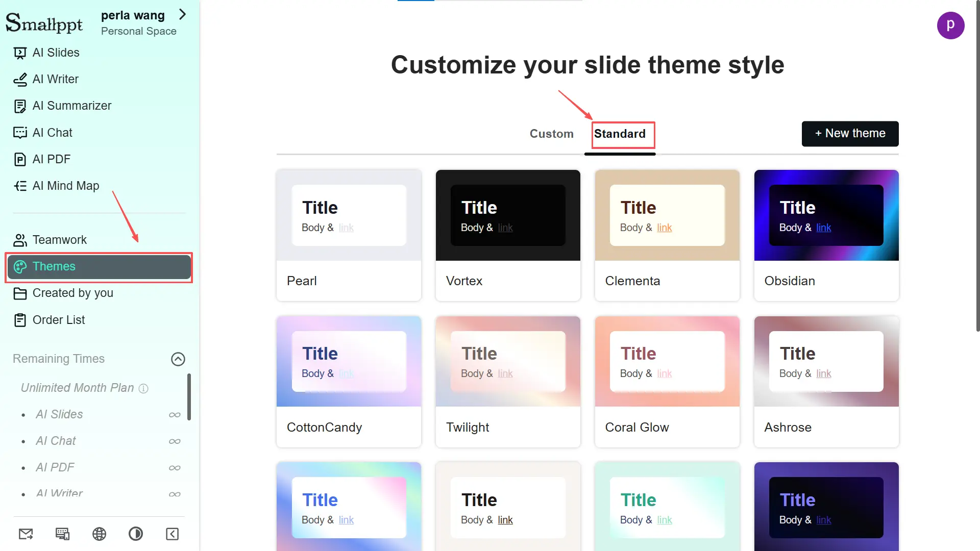The width and height of the screenshot is (980, 551).
Task: Open the email contact icon at bottom
Action: [26, 534]
